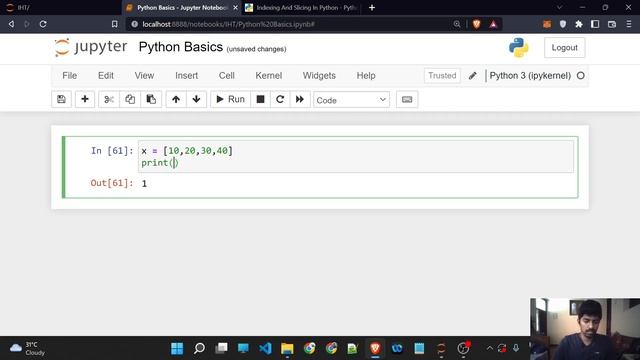Screen dimensions: 640x360
Task: Open the Kernel menu
Action: click(x=269, y=76)
